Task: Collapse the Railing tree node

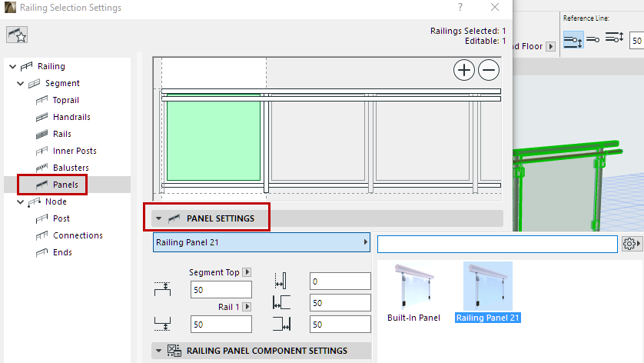Action: tap(13, 66)
